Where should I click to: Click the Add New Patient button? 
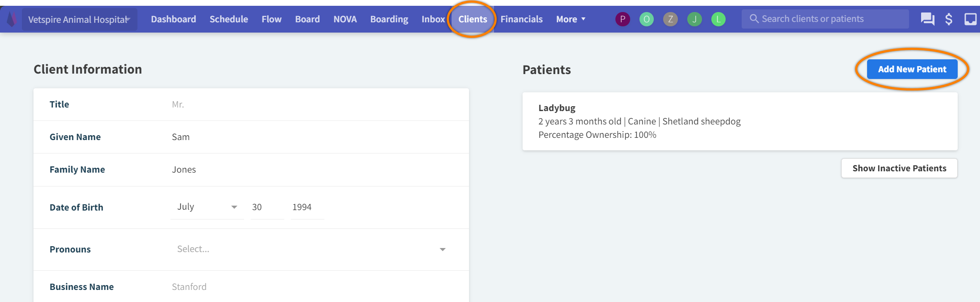pyautogui.click(x=912, y=69)
